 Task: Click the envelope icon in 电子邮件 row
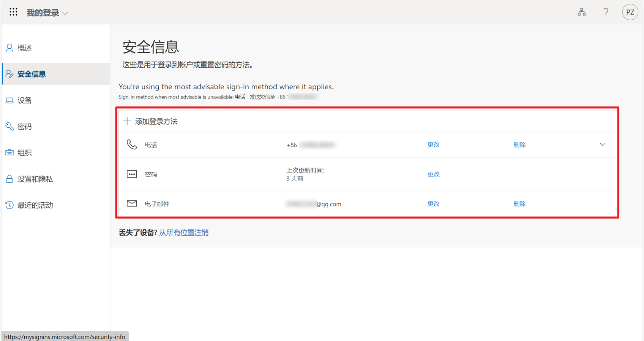pyautogui.click(x=132, y=204)
